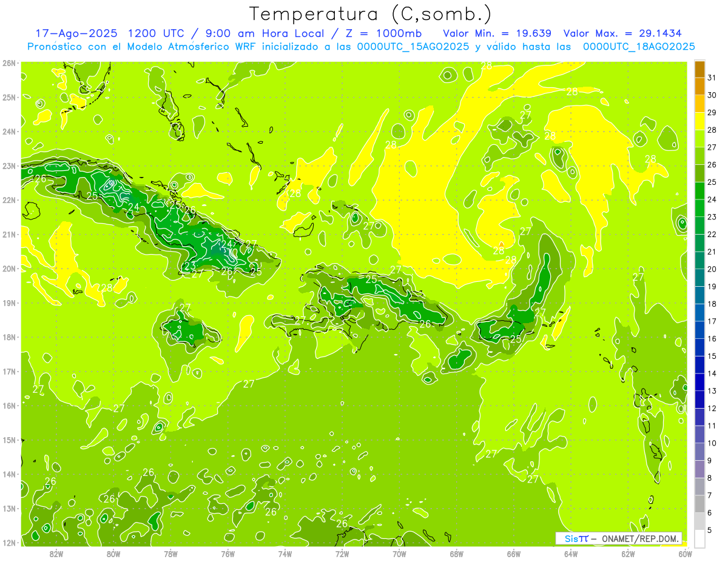Click the color bar segment between 27 and 28
The image size is (728, 562).
click(x=699, y=139)
